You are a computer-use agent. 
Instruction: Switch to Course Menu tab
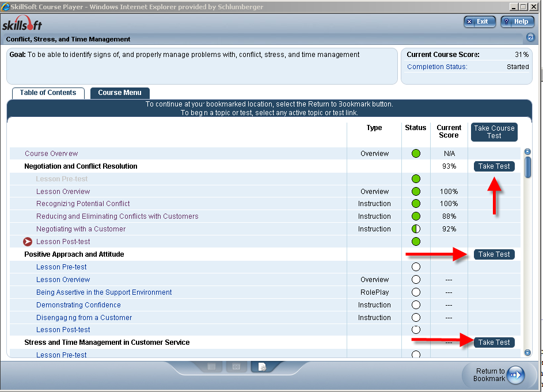(x=120, y=93)
